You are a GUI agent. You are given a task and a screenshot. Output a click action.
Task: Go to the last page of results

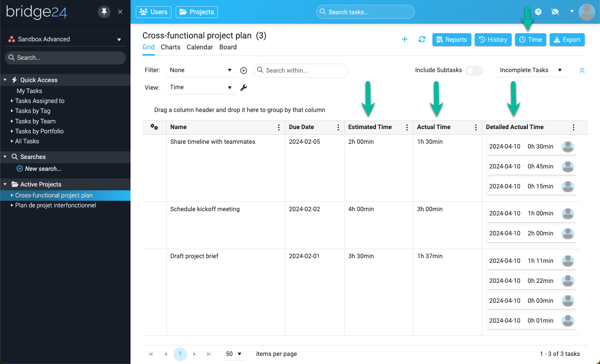pyautogui.click(x=209, y=354)
